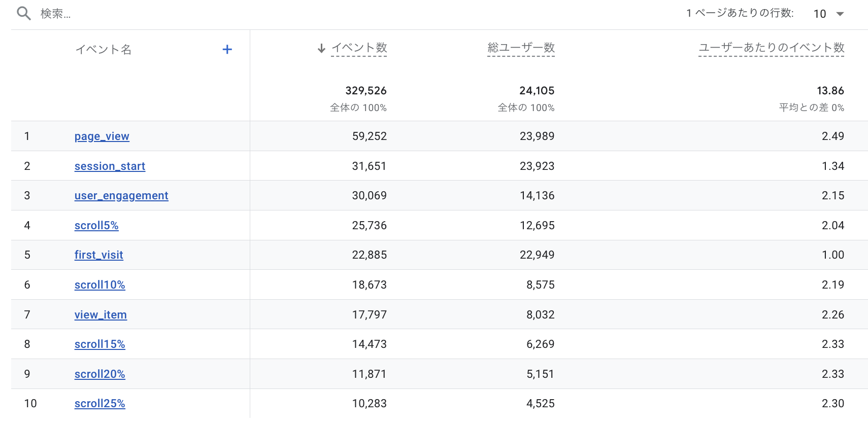Sort by 総ユーザー数 column header

pos(521,48)
